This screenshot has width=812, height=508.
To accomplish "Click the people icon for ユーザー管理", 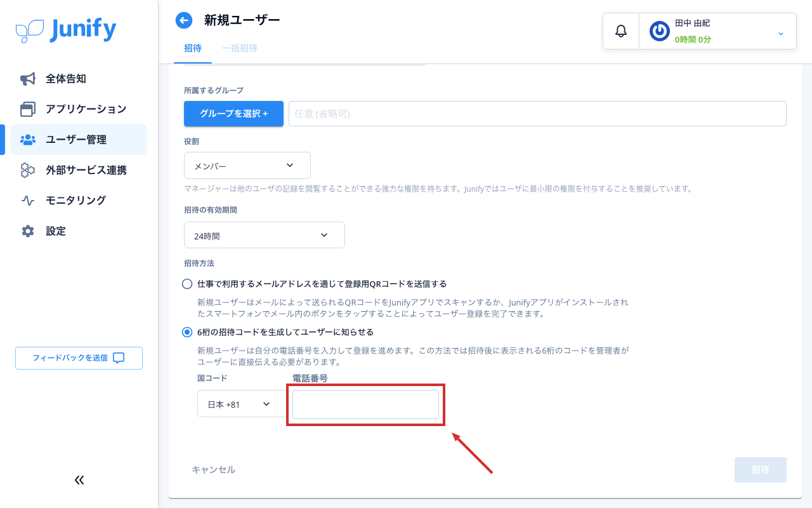I will (28, 140).
